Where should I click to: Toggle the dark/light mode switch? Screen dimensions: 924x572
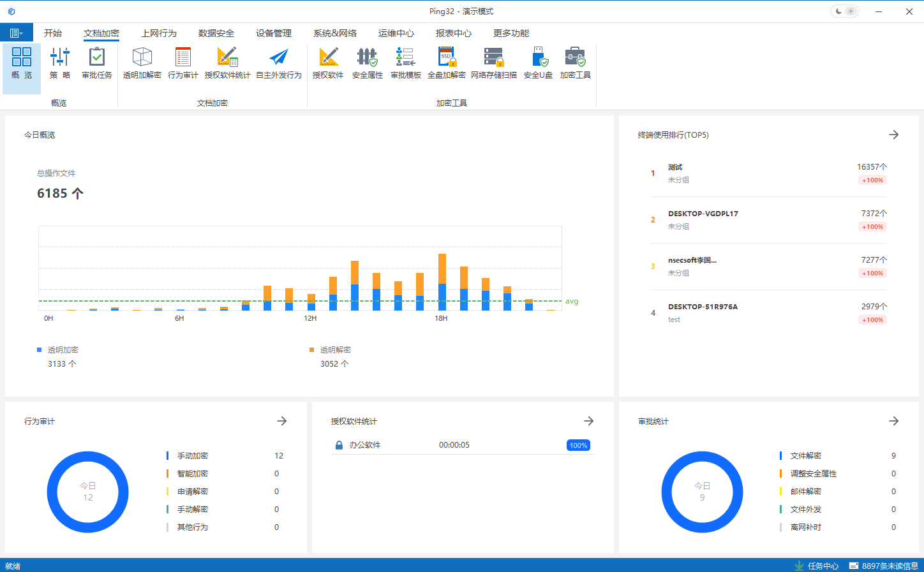tap(844, 11)
